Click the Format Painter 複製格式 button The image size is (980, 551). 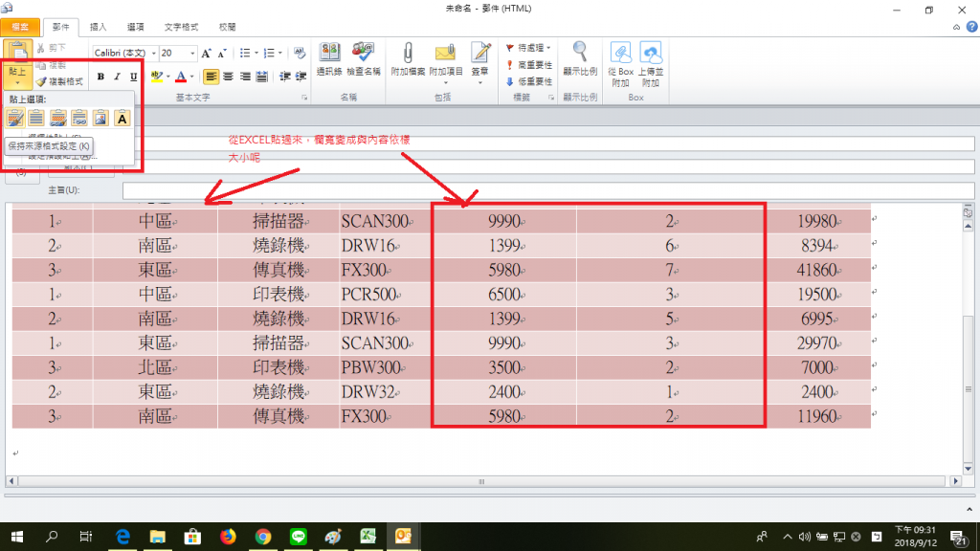59,81
